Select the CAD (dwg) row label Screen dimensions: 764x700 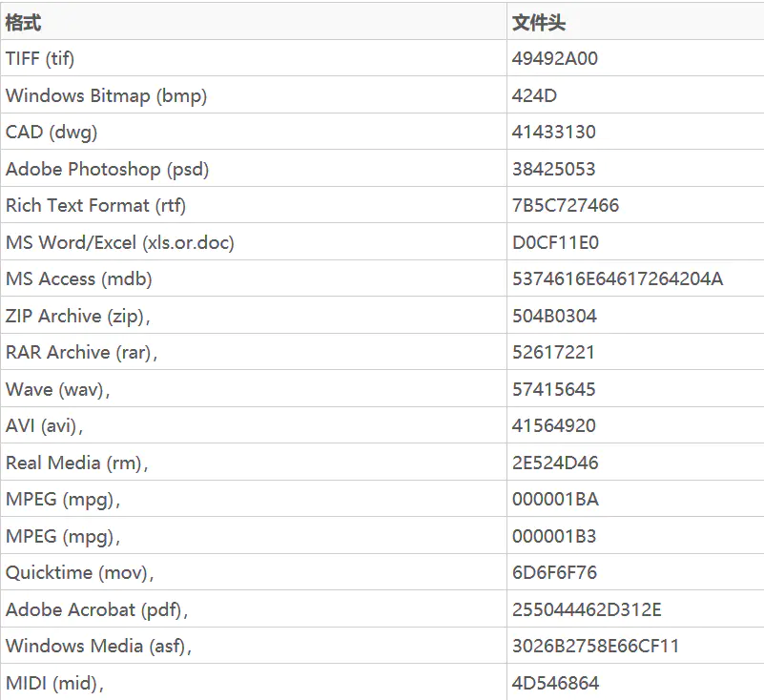pos(52,132)
